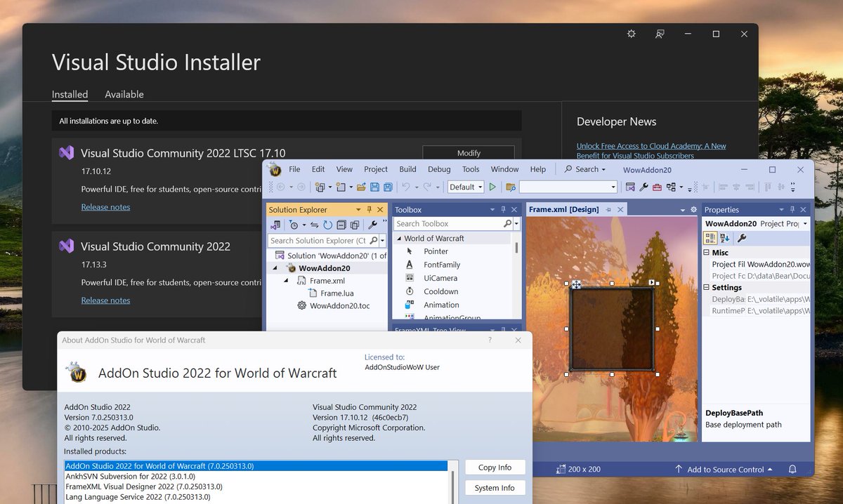Open the Build menu

pyautogui.click(x=407, y=169)
